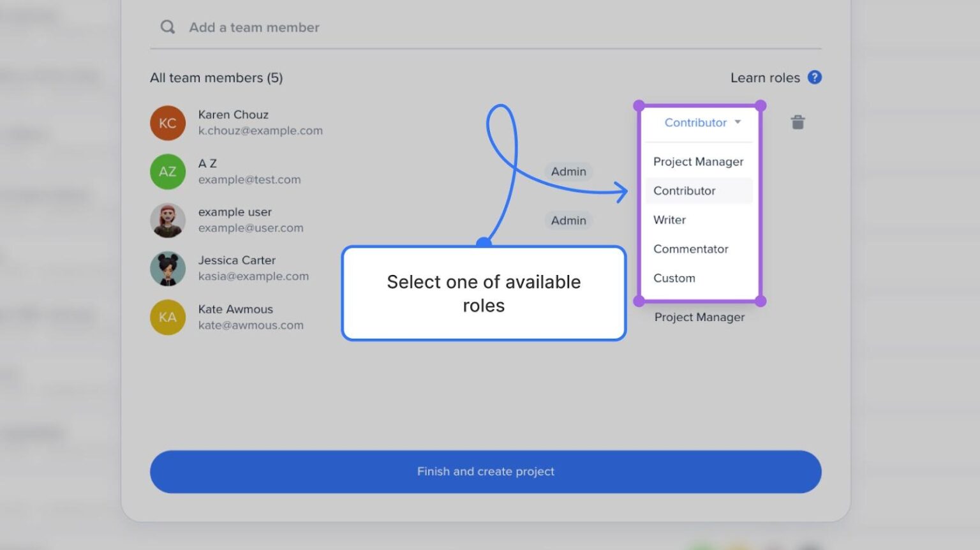The width and height of the screenshot is (980, 550).
Task: Click the Admin badge for A Z
Action: [x=568, y=172]
